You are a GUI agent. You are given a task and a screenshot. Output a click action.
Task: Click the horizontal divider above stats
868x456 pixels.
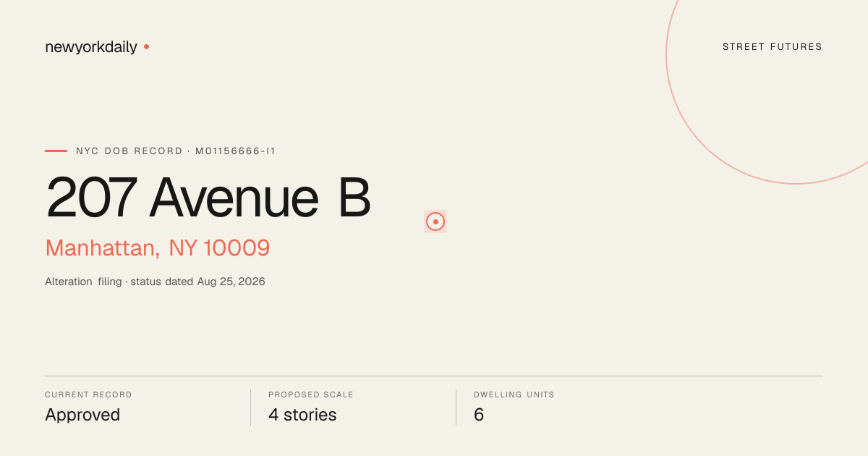pos(434,376)
